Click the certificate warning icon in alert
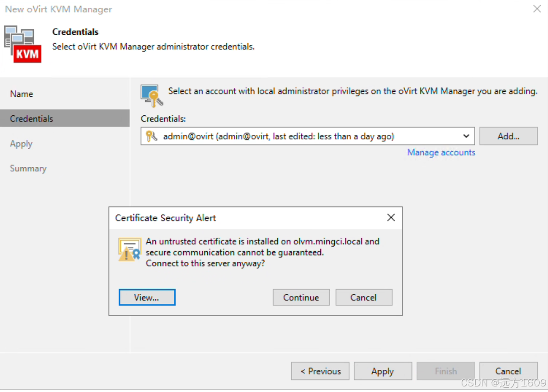 (129, 249)
